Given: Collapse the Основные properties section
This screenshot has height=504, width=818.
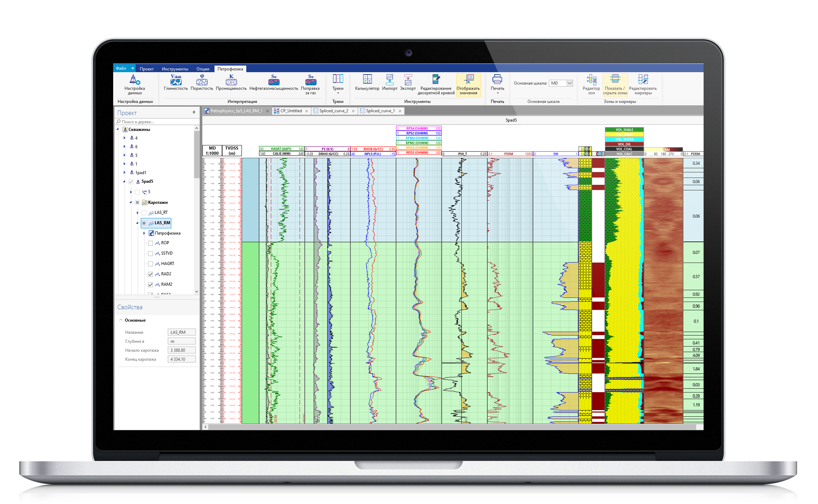Looking at the screenshot, I should click(x=121, y=320).
